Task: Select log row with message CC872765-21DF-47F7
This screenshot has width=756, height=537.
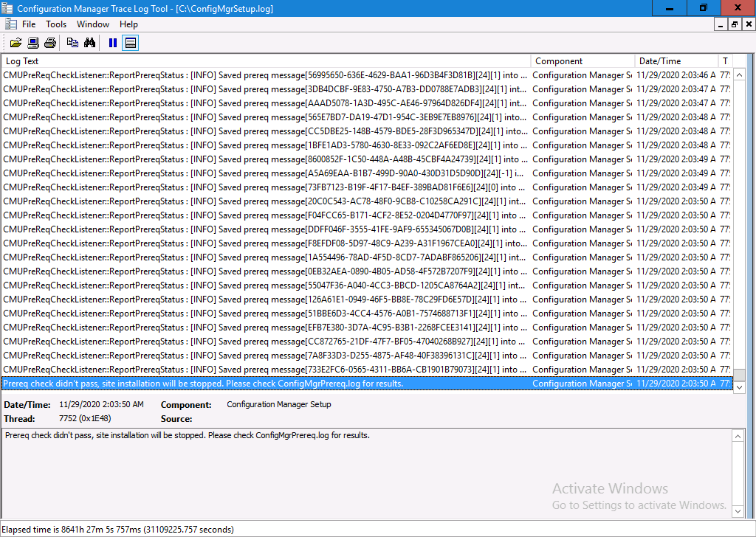Action: pyautogui.click(x=367, y=341)
